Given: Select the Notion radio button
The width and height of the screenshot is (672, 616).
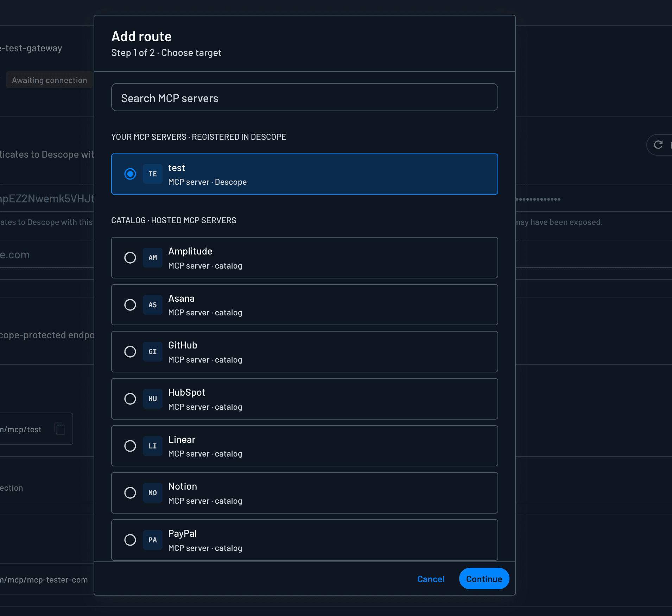Looking at the screenshot, I should 130,493.
